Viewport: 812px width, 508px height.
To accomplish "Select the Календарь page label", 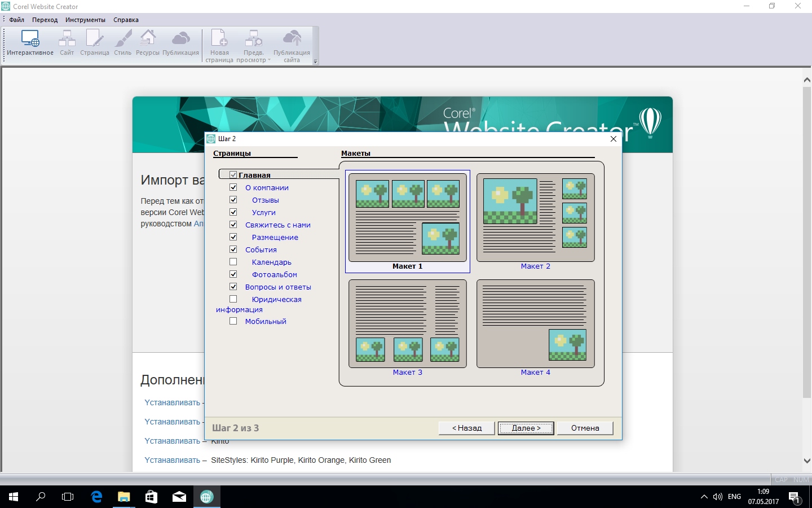I will coord(272,262).
